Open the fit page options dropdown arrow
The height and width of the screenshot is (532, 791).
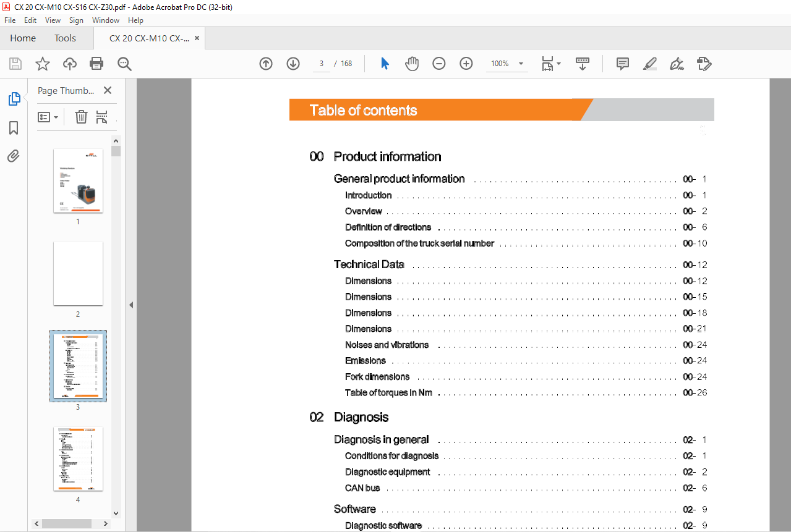559,64
